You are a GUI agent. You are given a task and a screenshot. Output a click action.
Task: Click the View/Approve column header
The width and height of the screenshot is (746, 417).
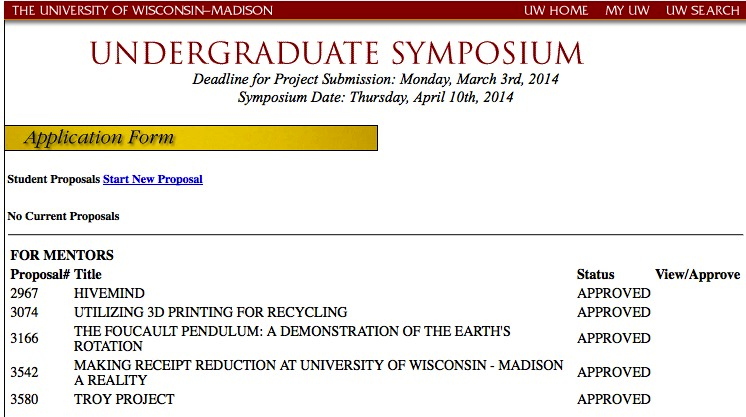(x=697, y=274)
